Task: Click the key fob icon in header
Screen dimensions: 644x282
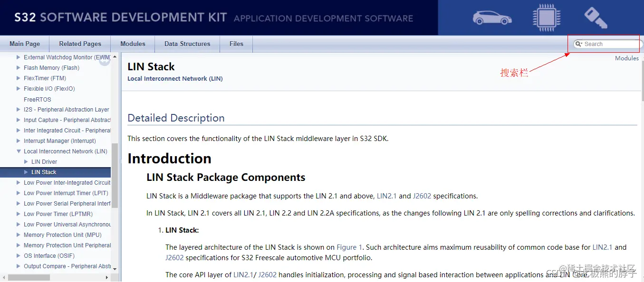Action: click(596, 17)
